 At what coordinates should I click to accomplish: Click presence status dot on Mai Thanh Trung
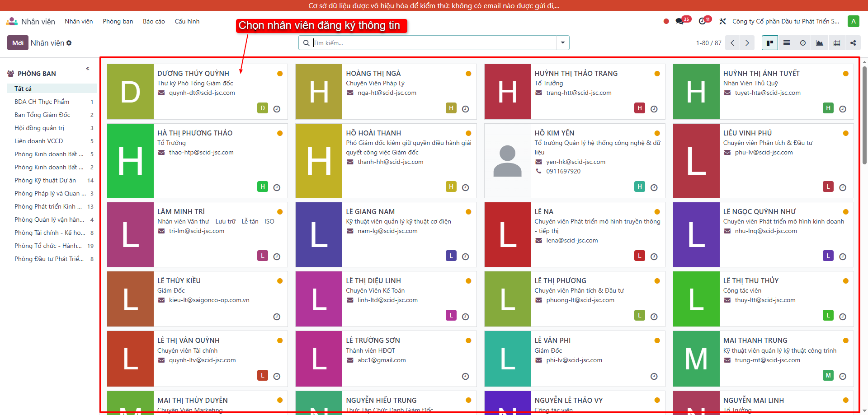pyautogui.click(x=845, y=340)
